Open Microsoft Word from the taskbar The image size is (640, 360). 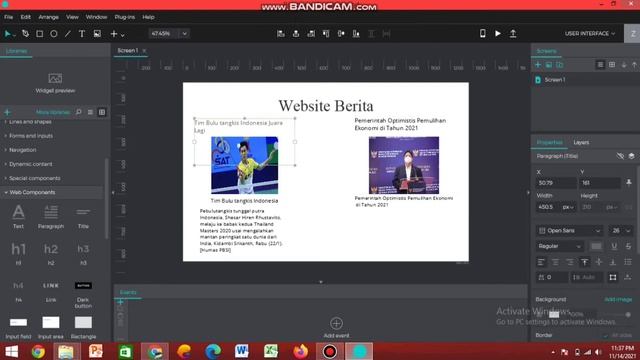tap(242, 351)
